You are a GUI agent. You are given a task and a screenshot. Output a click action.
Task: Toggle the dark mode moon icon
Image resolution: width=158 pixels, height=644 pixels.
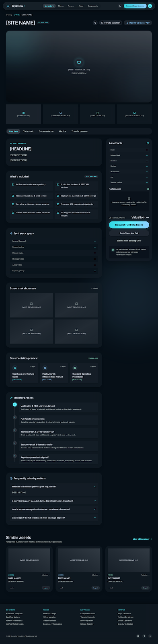pyautogui.click(x=120, y=6)
